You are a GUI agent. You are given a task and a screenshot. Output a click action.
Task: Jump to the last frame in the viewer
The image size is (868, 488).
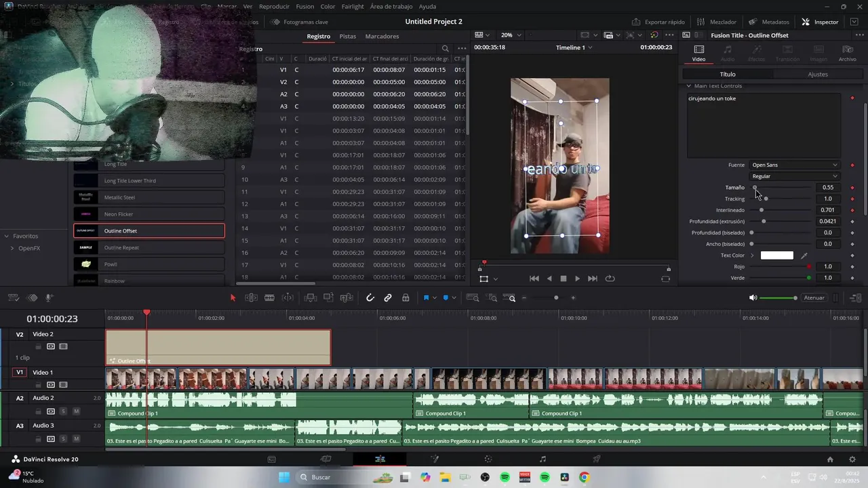coord(593,279)
